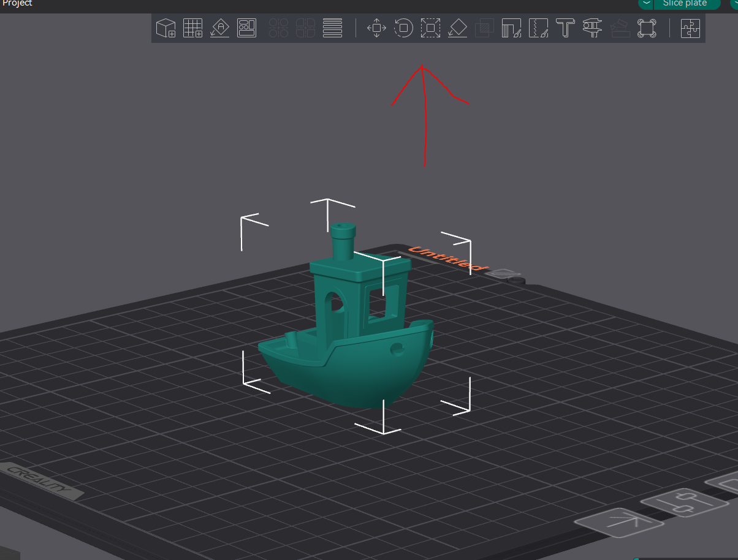The height and width of the screenshot is (560, 738).
Task: Open Assembly view puzzle icon
Action: (690, 28)
